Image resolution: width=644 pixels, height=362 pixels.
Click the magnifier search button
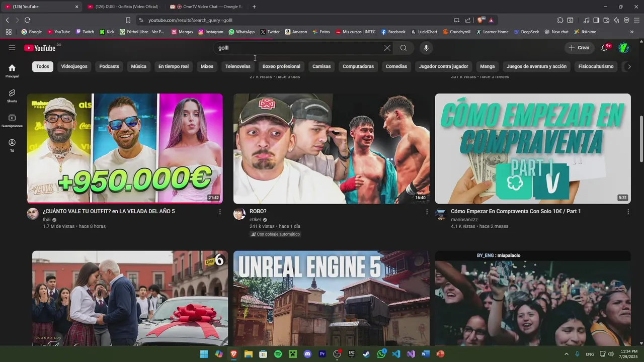404,48
